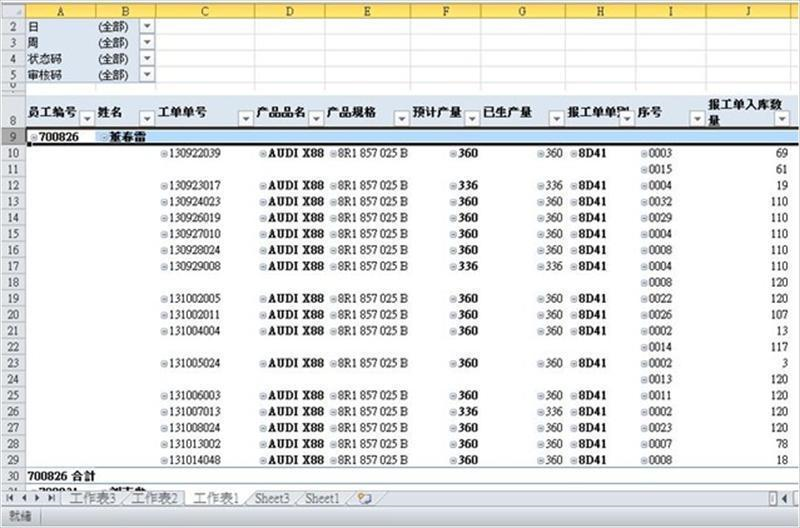Open the 姓名 column filter arrow
This screenshot has width=800, height=528.
tap(147, 119)
